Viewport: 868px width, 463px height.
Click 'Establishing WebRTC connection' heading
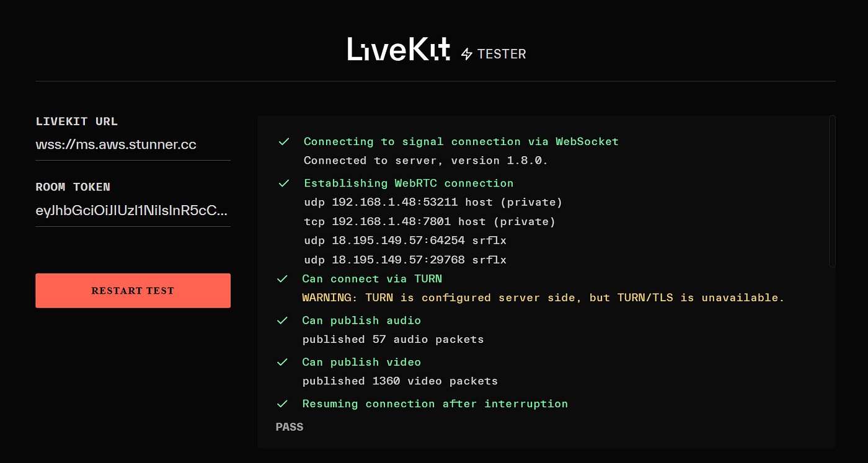click(409, 183)
